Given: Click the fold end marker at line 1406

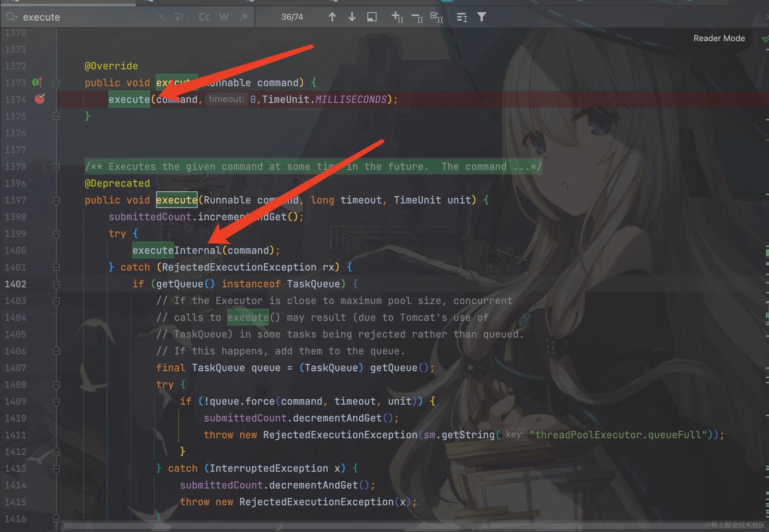Looking at the screenshot, I should click(56, 351).
